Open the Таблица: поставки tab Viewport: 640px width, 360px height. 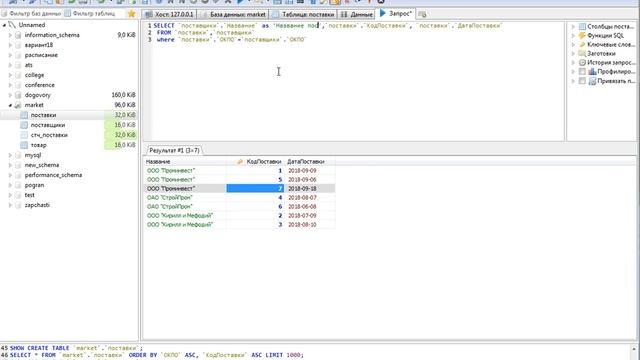click(x=304, y=14)
